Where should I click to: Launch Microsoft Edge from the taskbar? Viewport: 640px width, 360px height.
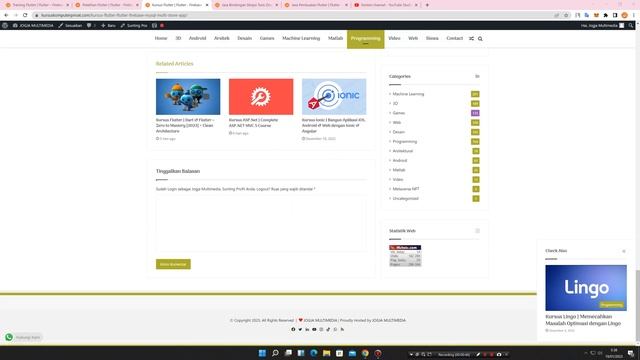click(x=313, y=353)
